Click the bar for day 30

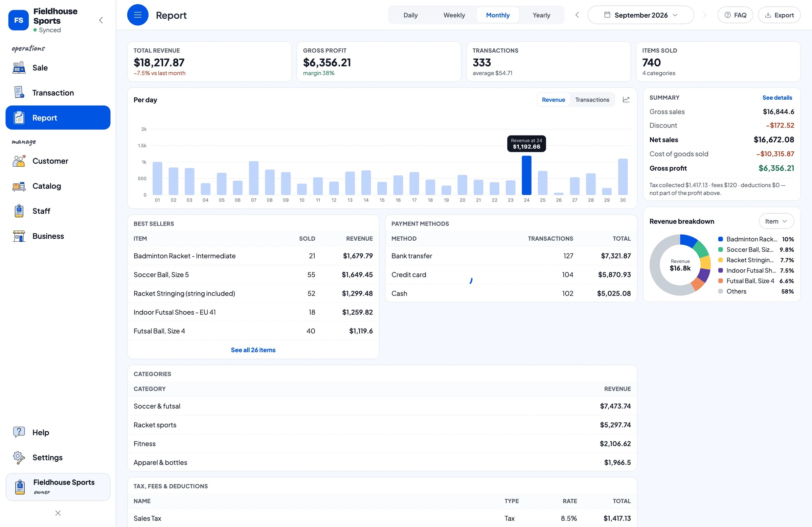[x=623, y=176]
